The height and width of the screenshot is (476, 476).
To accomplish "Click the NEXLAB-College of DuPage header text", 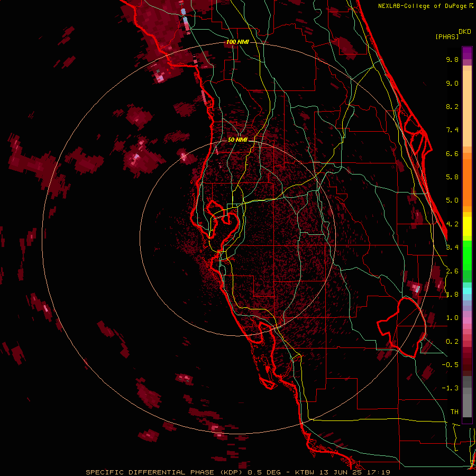I will coord(422,6).
